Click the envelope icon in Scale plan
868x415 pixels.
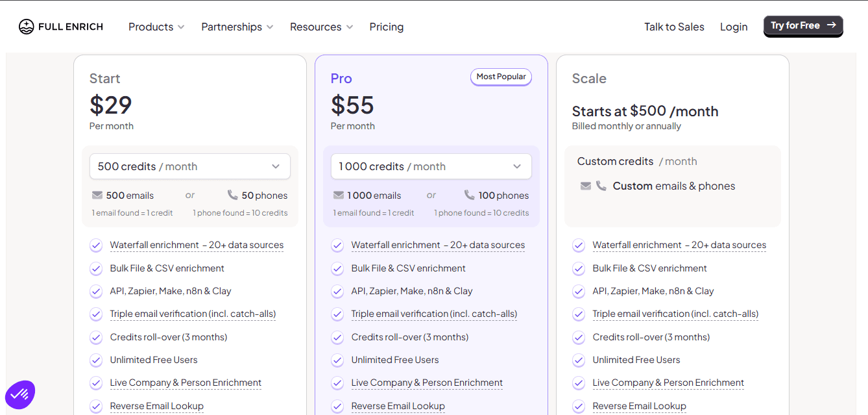(586, 186)
